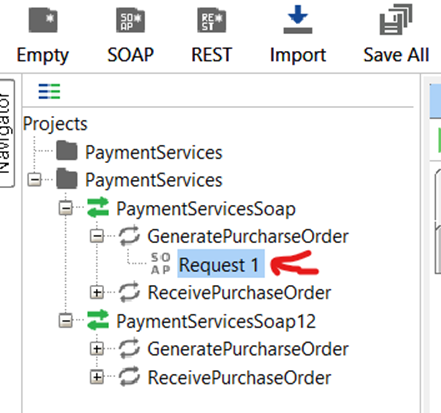Click the Import project icon

[x=298, y=20]
